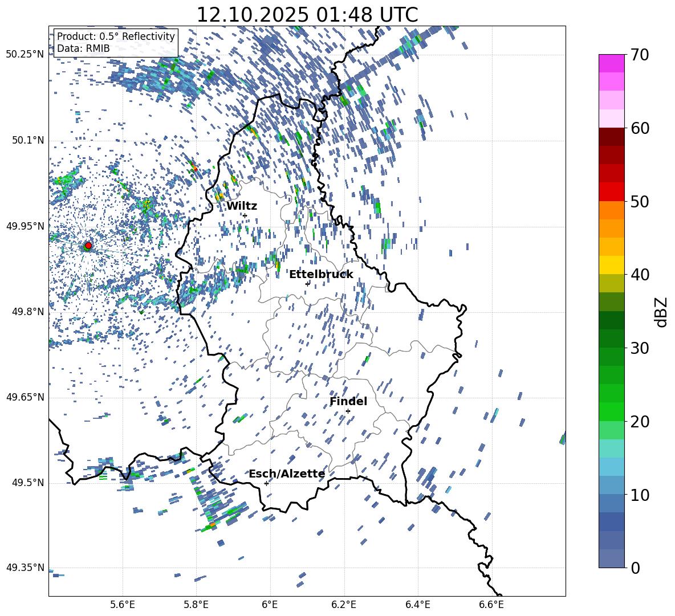Click the cross marker below the Wiltz label
Screen dimensions: 675x616
click(x=245, y=215)
